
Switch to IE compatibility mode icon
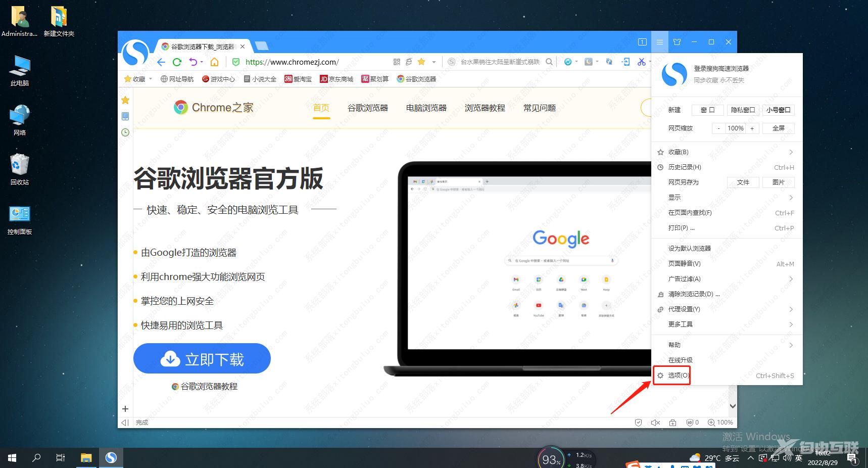point(409,62)
